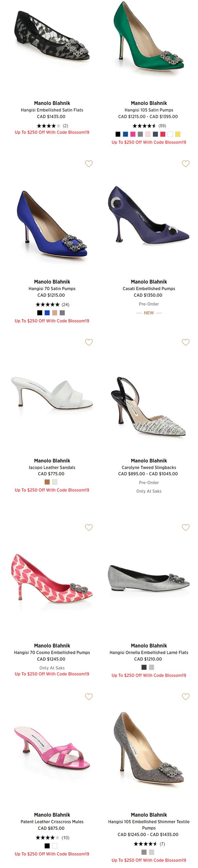
Task: Open Hangisi Embellished Satin Flats product link
Action: pos(52,110)
